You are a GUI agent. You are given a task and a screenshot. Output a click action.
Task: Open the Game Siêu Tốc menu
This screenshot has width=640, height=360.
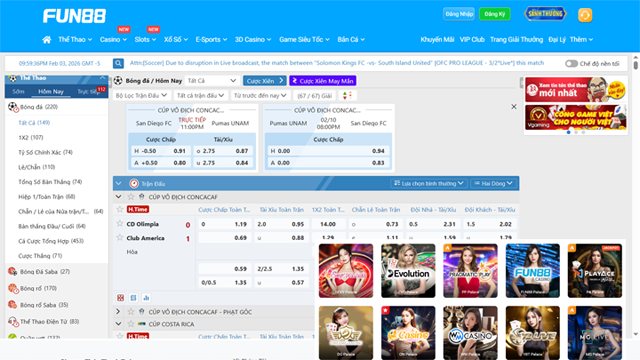(x=304, y=40)
